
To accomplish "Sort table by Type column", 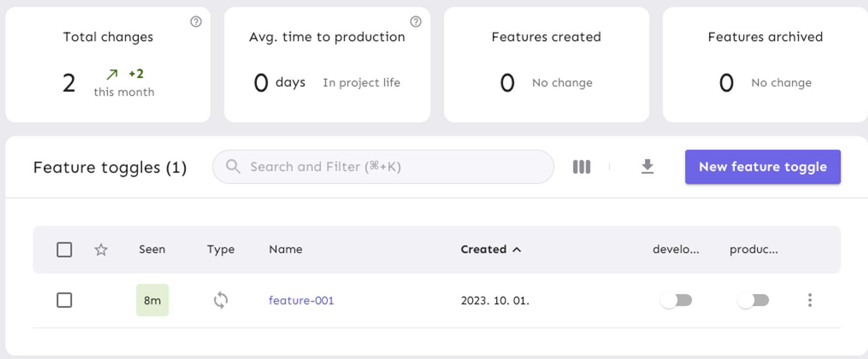I will tap(220, 249).
